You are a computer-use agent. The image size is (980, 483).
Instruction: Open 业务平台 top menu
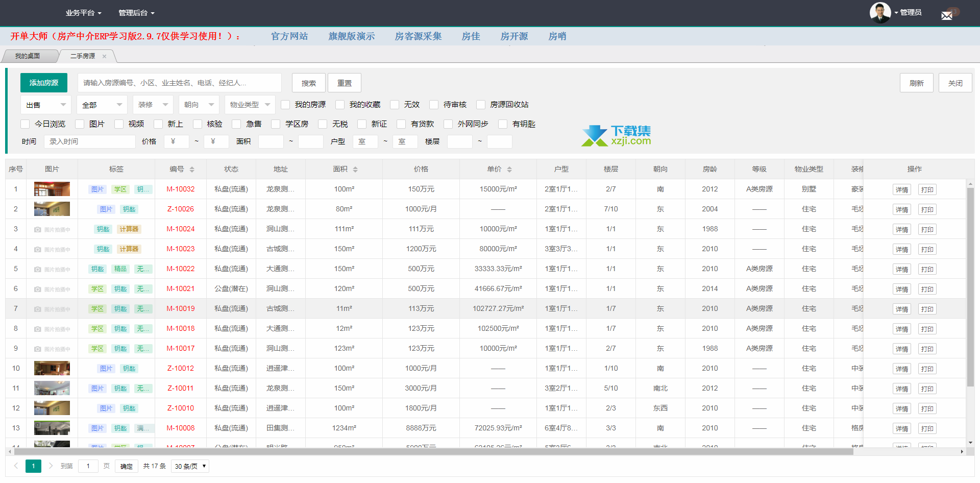point(84,13)
